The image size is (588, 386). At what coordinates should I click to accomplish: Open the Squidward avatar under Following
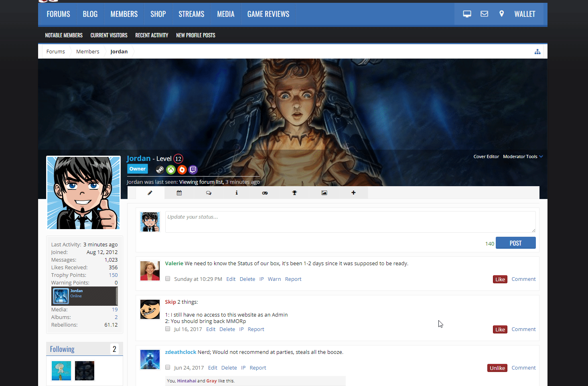(61, 371)
